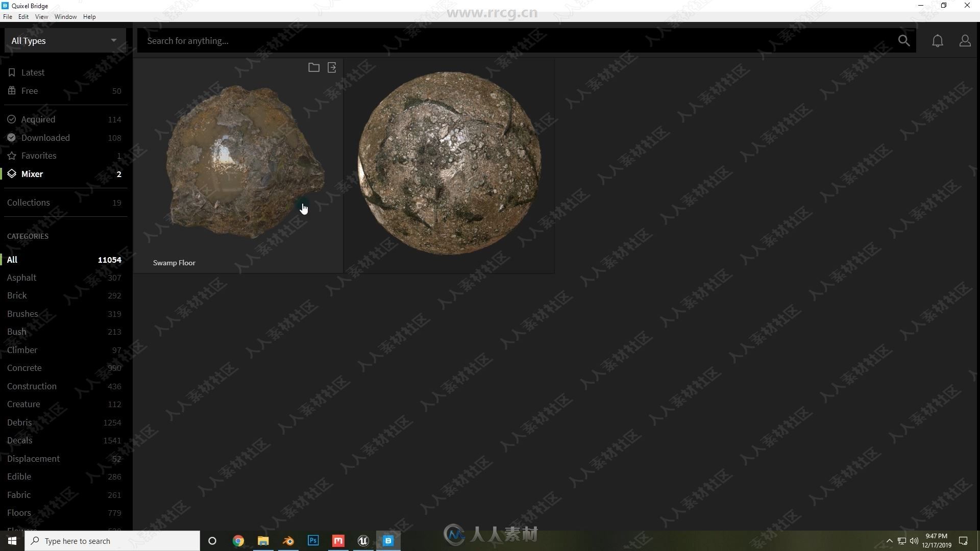980x551 pixels.
Task: Open the All Types dropdown filter
Action: [64, 40]
